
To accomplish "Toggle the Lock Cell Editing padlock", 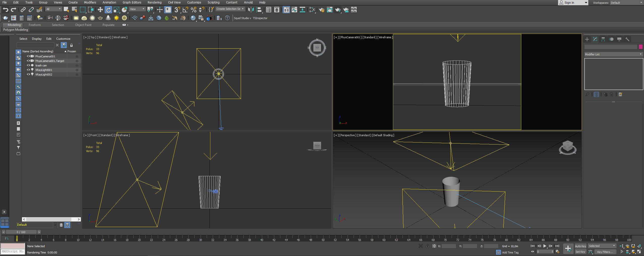I will pyautogui.click(x=71, y=45).
